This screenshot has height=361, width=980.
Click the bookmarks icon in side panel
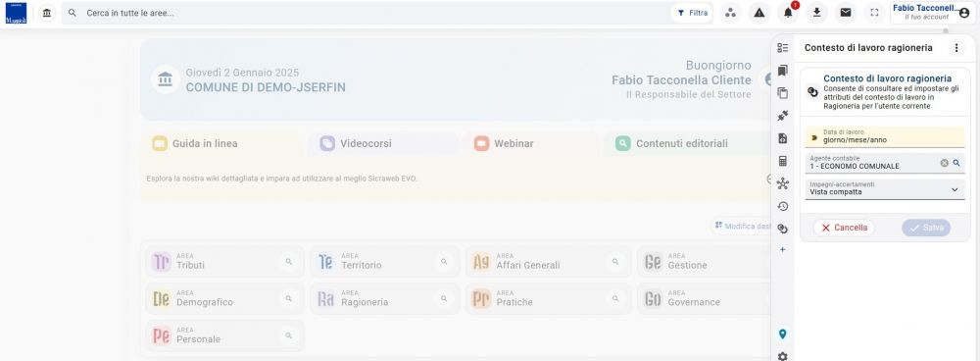click(782, 71)
